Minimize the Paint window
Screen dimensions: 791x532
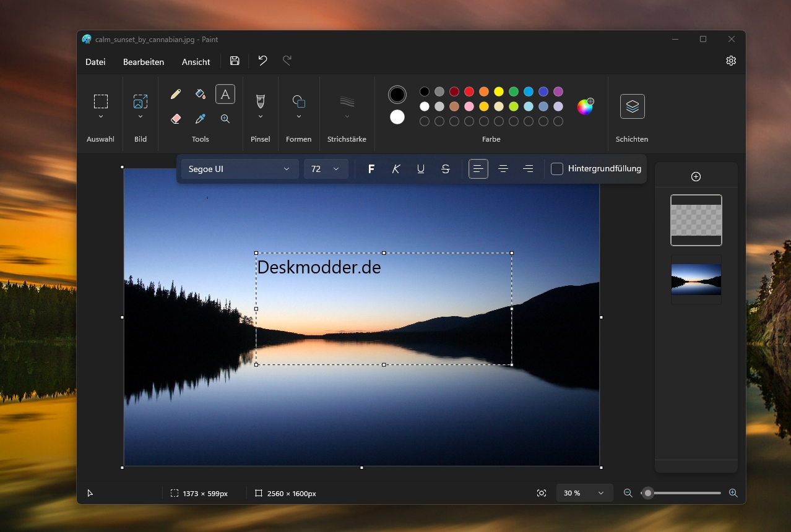coord(675,39)
